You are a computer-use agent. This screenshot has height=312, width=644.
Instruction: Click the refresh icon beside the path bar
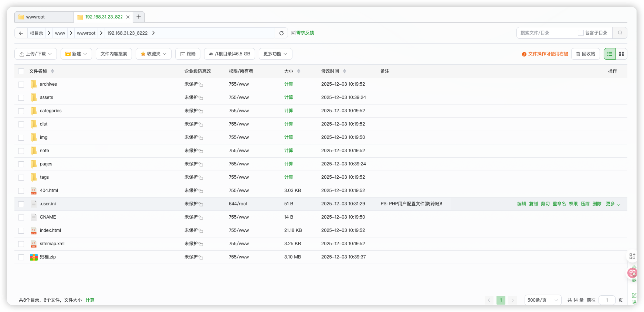coord(281,33)
